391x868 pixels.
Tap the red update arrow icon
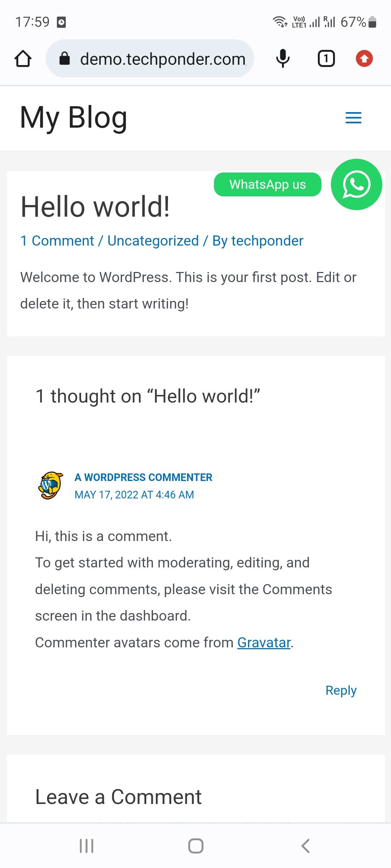coord(365,58)
